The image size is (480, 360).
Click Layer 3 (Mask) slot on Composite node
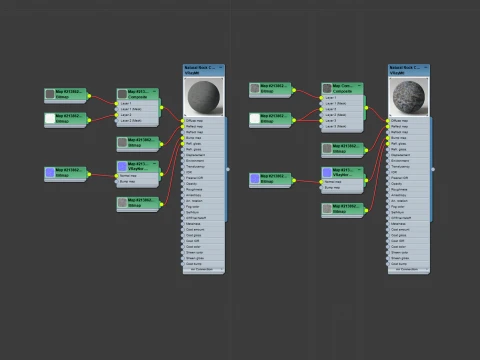tap(342, 126)
